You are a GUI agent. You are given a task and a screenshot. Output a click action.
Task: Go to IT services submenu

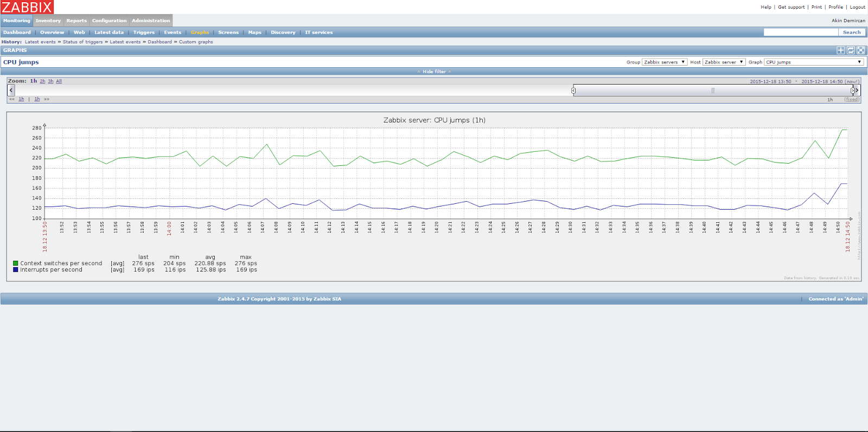(319, 33)
